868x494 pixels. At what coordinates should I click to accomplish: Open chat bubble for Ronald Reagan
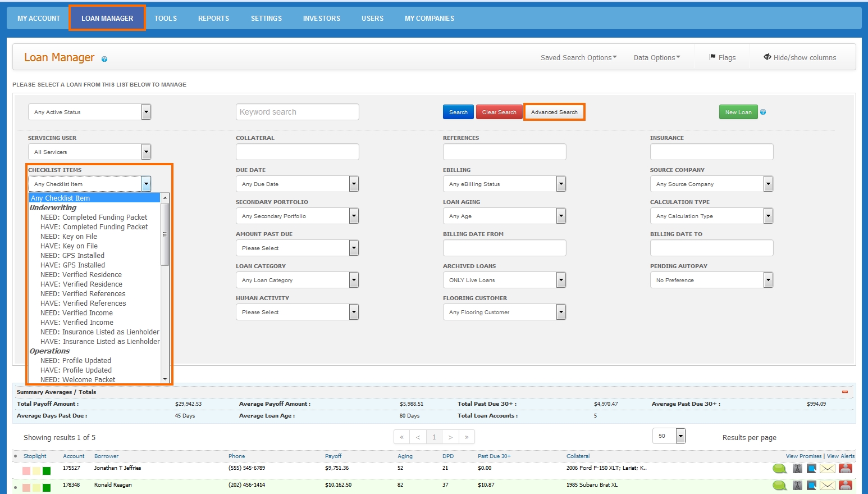point(779,486)
